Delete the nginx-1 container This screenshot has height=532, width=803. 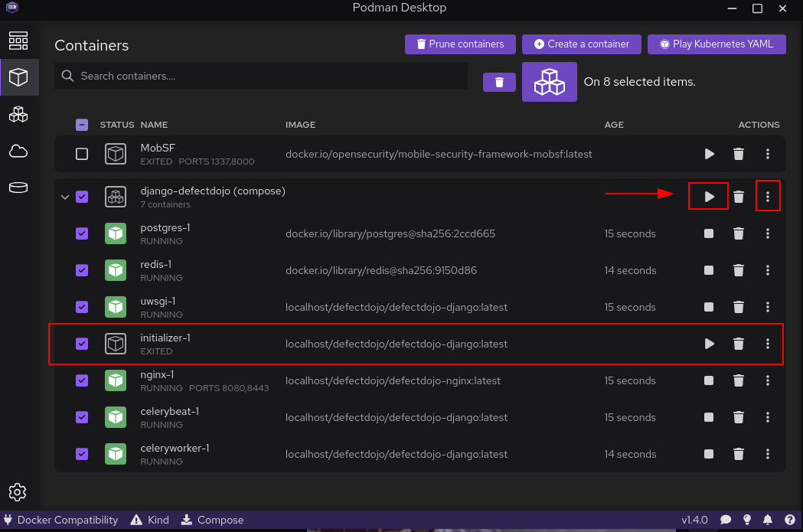point(739,380)
